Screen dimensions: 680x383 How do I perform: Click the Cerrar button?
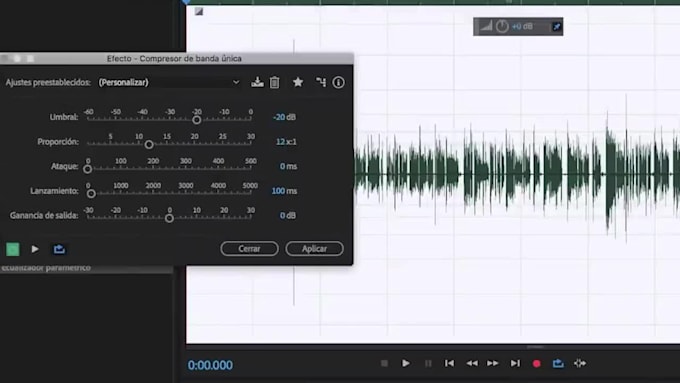click(x=249, y=249)
